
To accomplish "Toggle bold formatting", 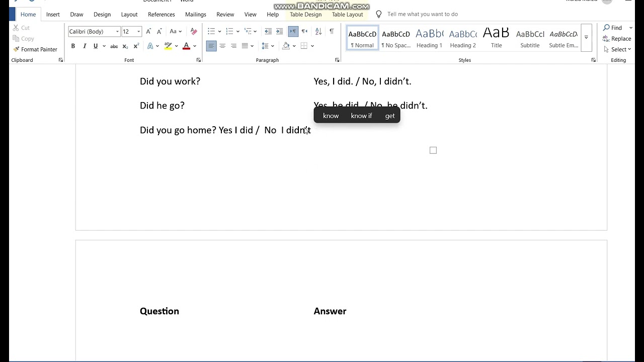I will click(x=73, y=46).
